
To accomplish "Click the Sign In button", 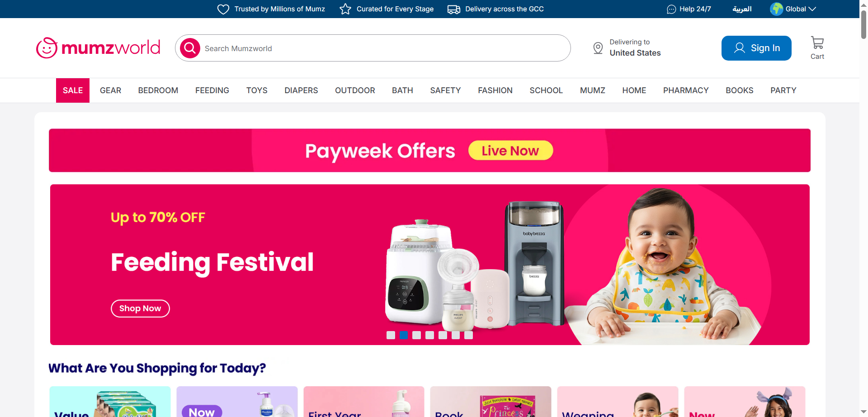I will pyautogui.click(x=756, y=48).
